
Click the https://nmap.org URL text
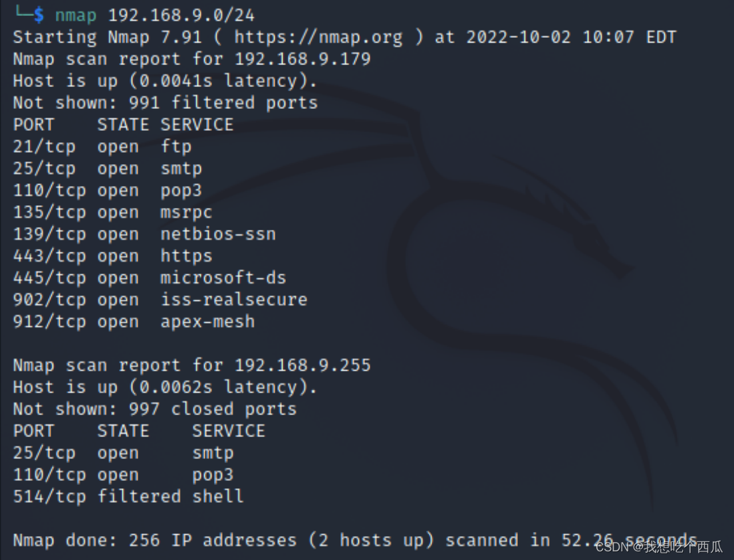[x=318, y=37]
